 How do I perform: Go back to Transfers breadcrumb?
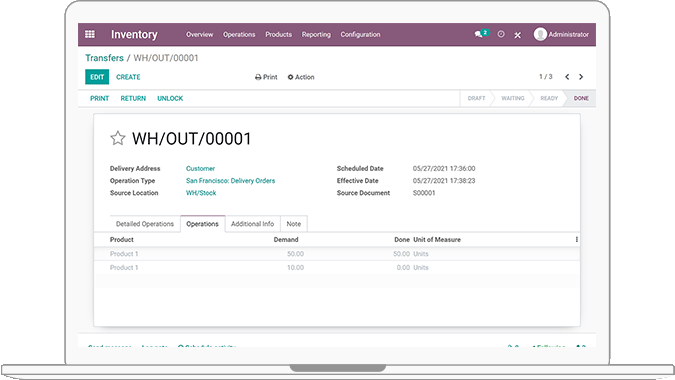[x=104, y=58]
